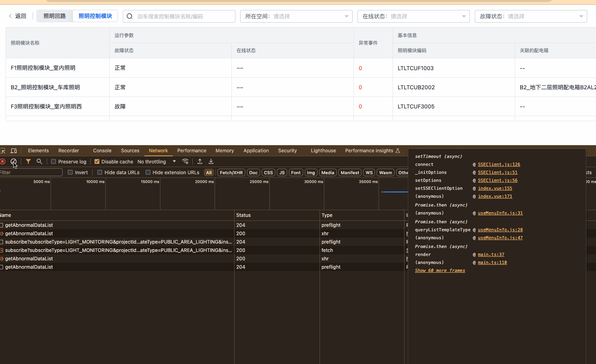Open 在线状态 dropdown
This screenshot has height=364, width=596.
pos(414,16)
